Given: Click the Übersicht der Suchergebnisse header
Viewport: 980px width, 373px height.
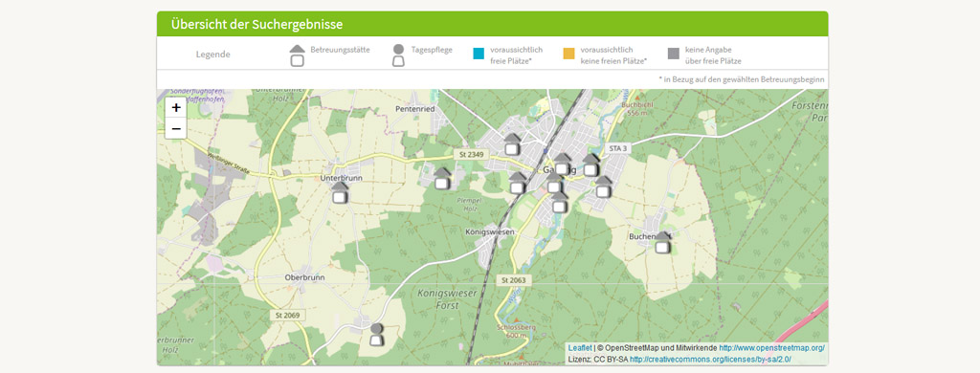Looking at the screenshot, I should tap(256, 25).
